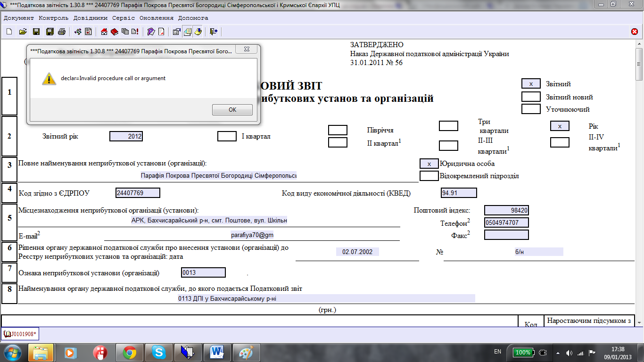The height and width of the screenshot is (362, 644).
Task: Click the checklist icon with red checkmark
Action: [88, 32]
